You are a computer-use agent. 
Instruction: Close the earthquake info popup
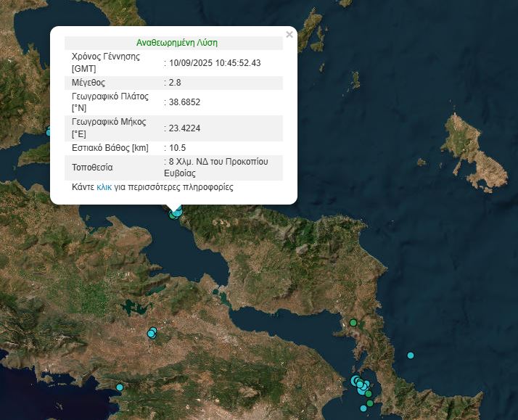[x=289, y=34]
